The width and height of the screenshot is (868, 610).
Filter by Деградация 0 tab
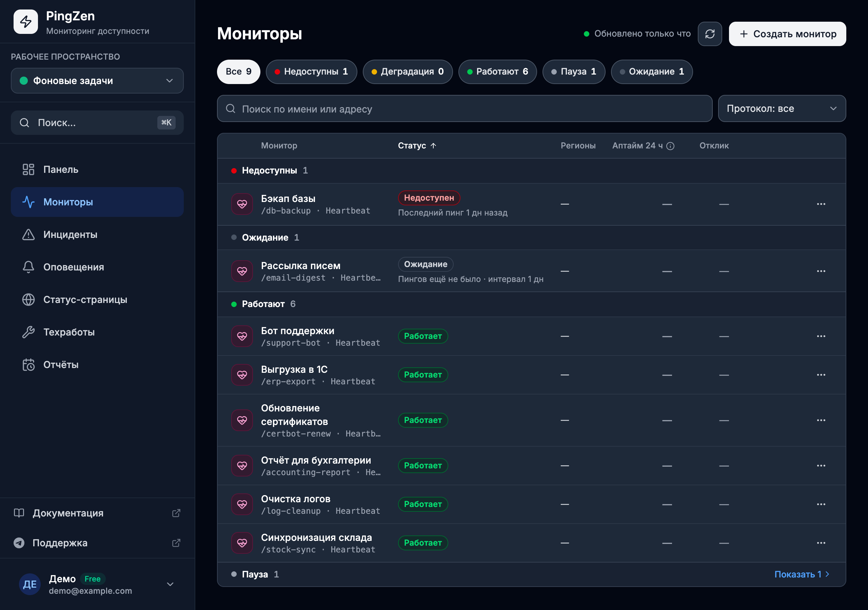click(x=408, y=72)
